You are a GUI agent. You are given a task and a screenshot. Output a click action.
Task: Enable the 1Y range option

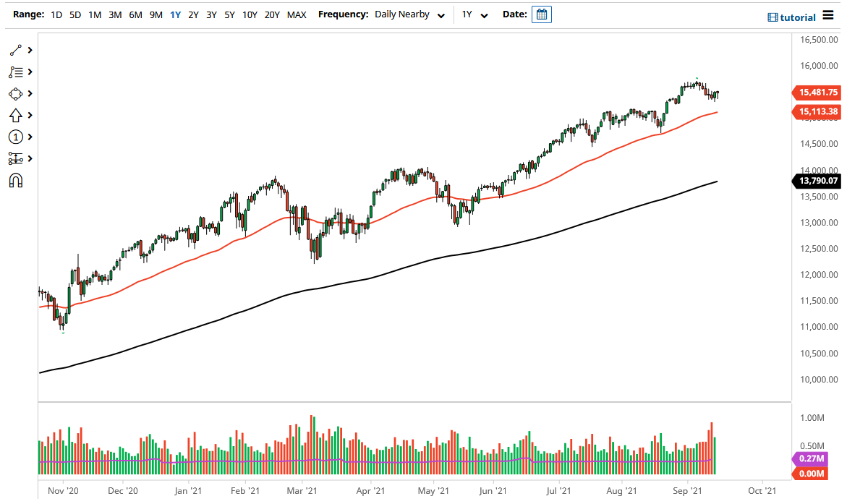(175, 14)
